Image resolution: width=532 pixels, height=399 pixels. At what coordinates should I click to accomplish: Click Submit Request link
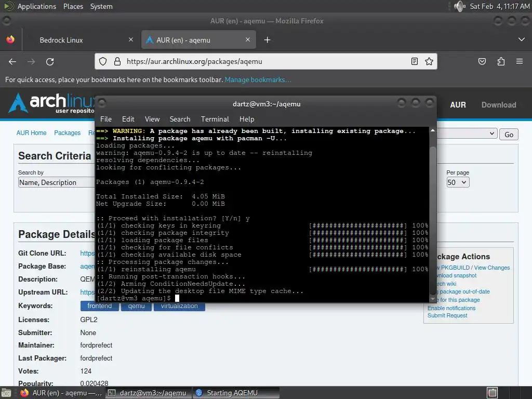point(447,315)
